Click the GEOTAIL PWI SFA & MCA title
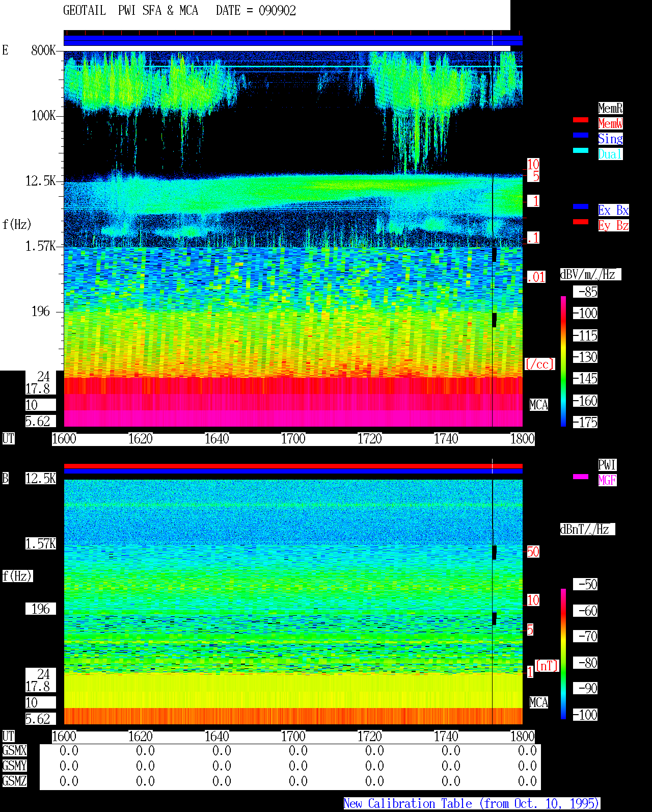Viewport: 652px width, 812px height. click(x=130, y=11)
